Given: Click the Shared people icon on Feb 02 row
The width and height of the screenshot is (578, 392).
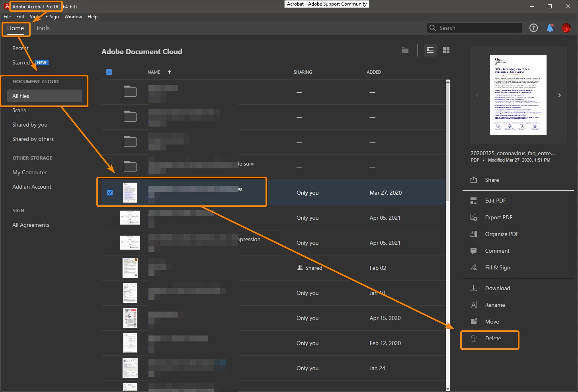Looking at the screenshot, I should pos(300,268).
